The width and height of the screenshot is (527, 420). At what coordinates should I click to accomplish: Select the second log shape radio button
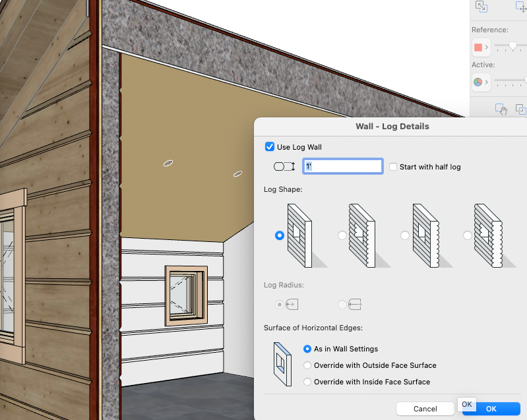click(342, 235)
